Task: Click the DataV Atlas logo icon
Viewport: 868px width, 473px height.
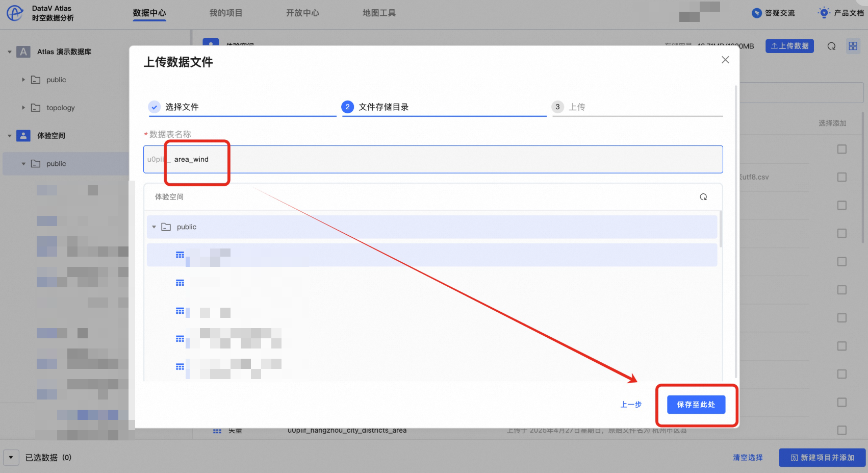Action: coord(15,13)
